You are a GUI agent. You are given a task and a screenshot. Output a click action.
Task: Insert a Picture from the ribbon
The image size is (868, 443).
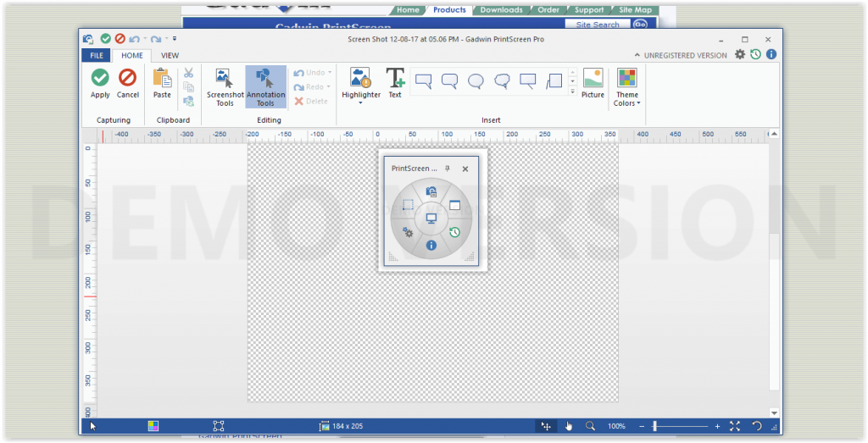[x=593, y=83]
